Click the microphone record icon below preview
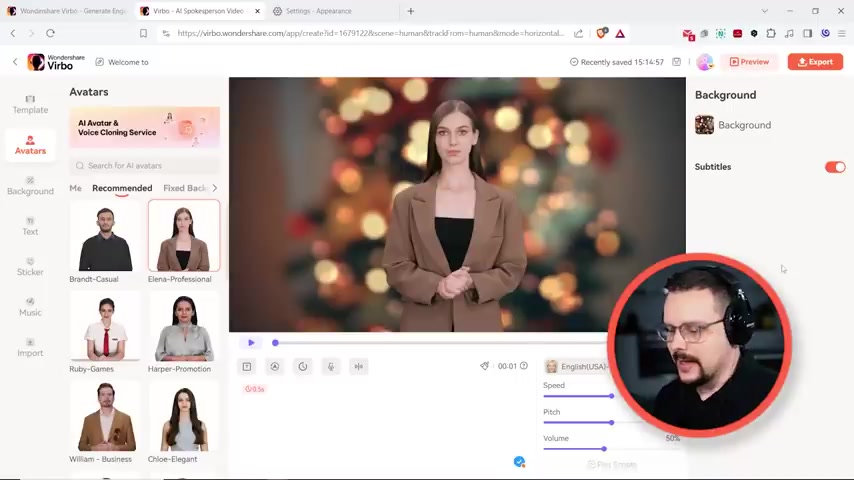 pyautogui.click(x=331, y=367)
